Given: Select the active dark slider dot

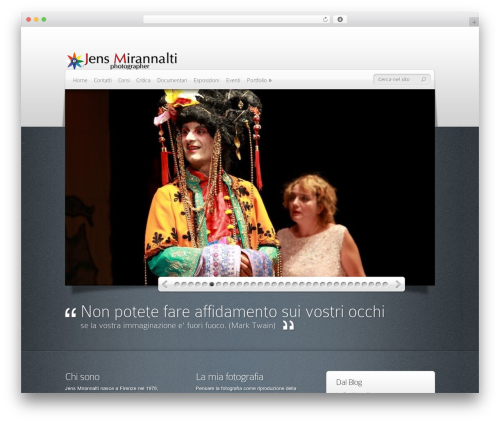Looking at the screenshot, I should [212, 284].
